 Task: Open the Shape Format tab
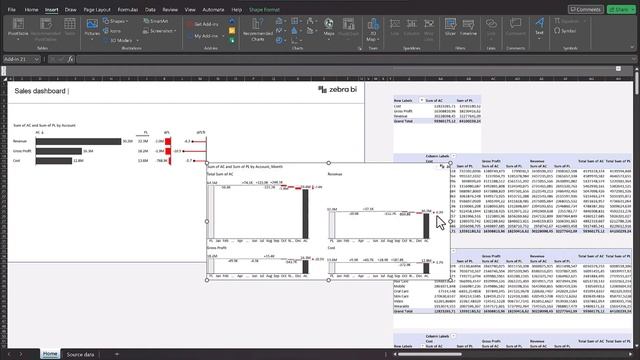264,9
